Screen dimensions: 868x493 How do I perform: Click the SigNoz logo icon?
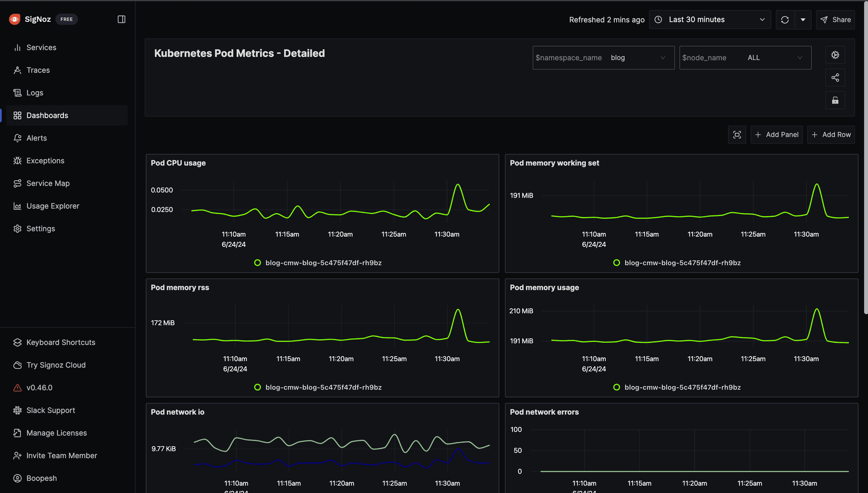pyautogui.click(x=15, y=19)
